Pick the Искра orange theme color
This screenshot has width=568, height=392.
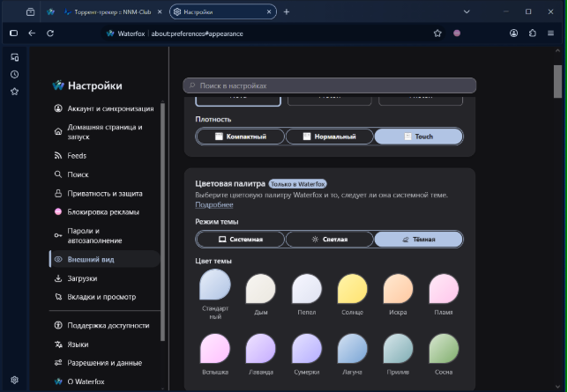(398, 288)
